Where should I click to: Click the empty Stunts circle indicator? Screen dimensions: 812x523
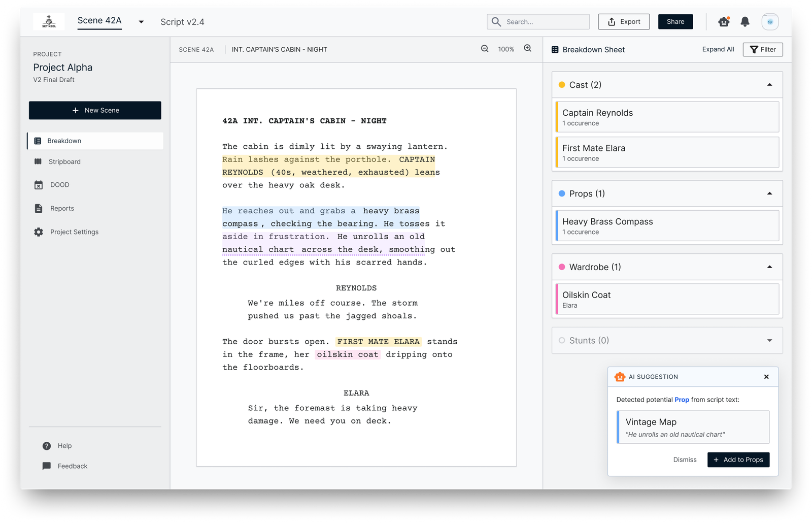(x=562, y=340)
